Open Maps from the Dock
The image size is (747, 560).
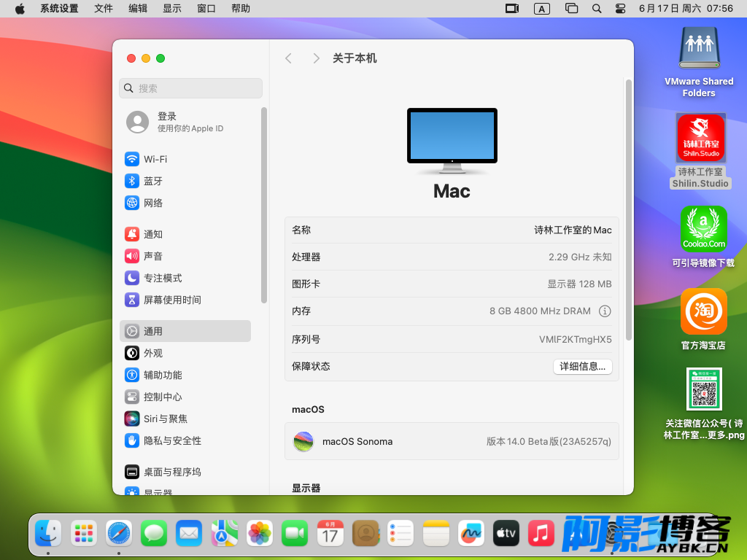pos(225,533)
